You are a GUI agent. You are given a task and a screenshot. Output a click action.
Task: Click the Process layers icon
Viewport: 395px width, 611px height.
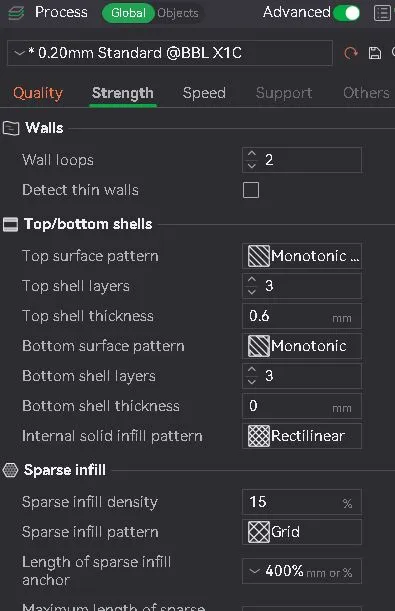pos(16,13)
